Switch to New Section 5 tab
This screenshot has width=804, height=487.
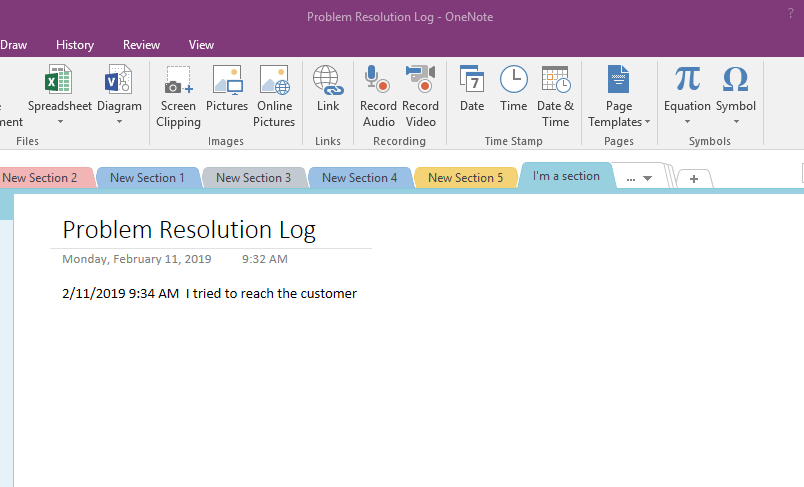[466, 178]
